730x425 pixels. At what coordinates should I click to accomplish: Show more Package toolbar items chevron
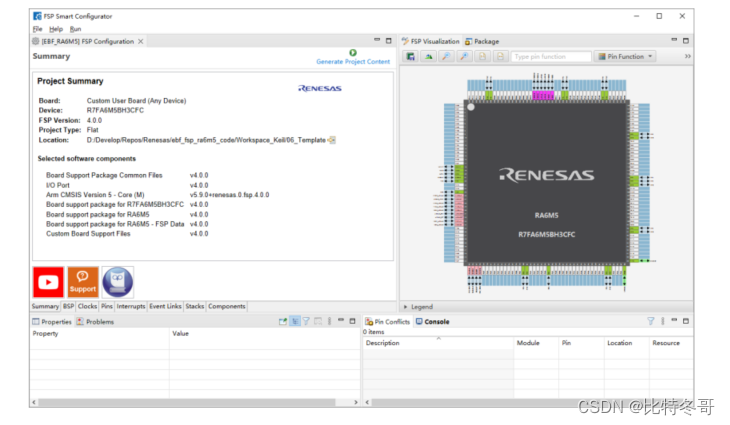[x=688, y=56]
